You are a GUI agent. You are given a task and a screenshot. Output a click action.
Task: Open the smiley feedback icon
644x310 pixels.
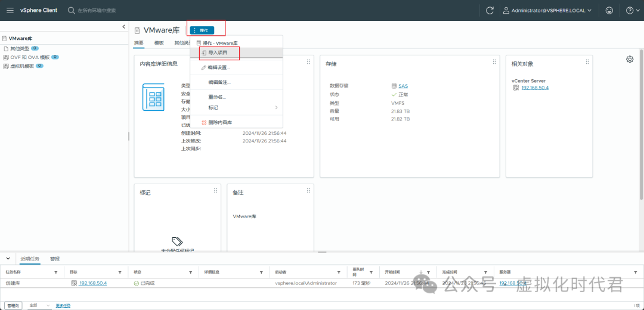coord(610,11)
